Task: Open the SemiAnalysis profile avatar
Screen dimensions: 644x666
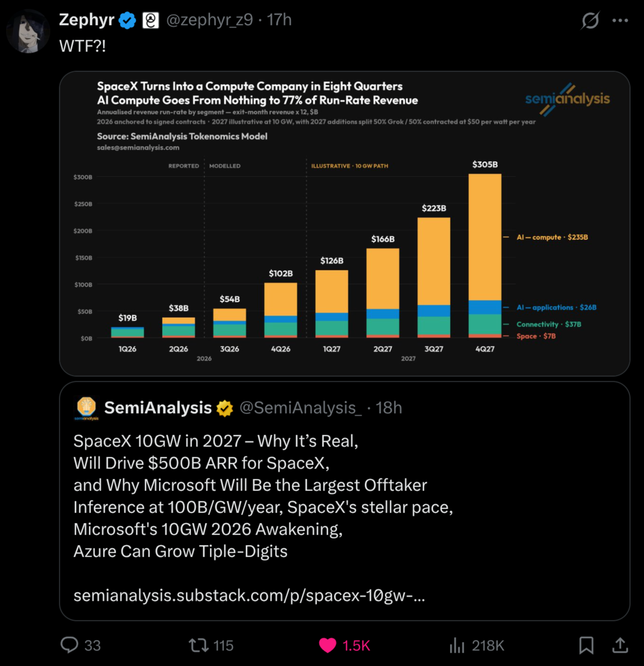Action: 86,408
